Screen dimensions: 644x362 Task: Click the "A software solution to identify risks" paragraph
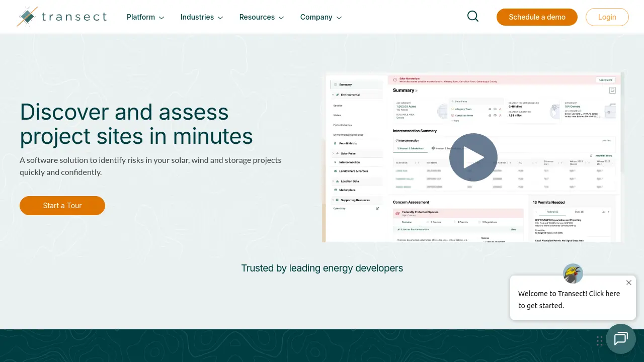[x=150, y=166]
